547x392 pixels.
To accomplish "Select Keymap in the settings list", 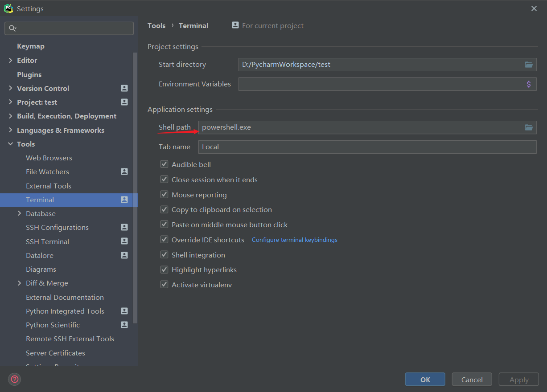I will point(30,46).
